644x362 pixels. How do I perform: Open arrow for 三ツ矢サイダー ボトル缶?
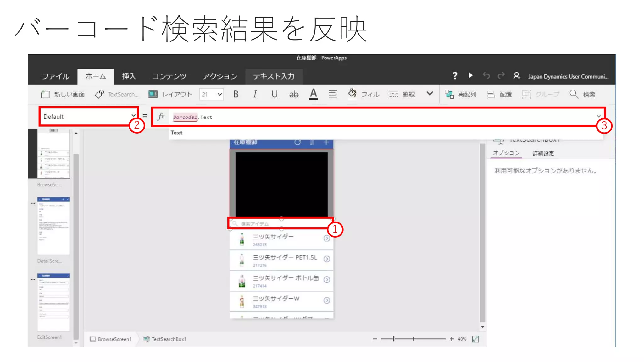tap(327, 280)
